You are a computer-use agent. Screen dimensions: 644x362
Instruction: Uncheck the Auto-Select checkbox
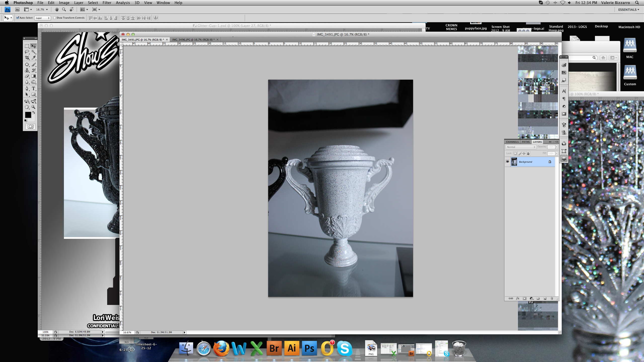[x=18, y=18]
